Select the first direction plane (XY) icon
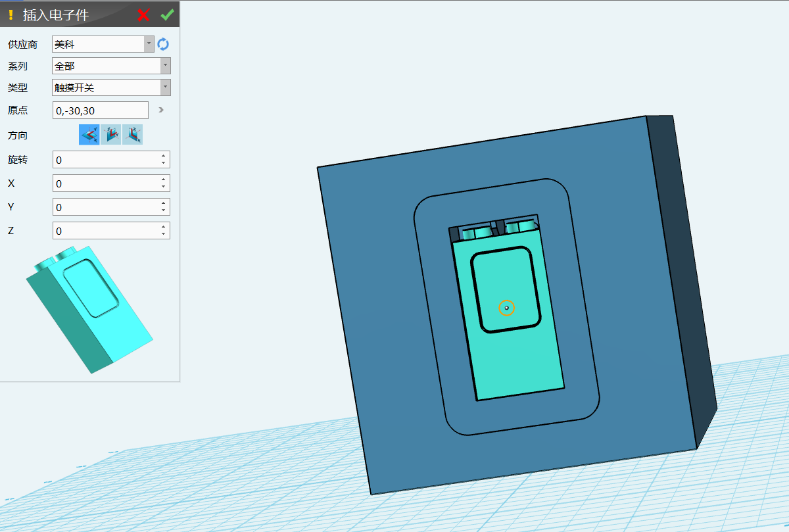This screenshot has width=789, height=532. click(x=89, y=135)
